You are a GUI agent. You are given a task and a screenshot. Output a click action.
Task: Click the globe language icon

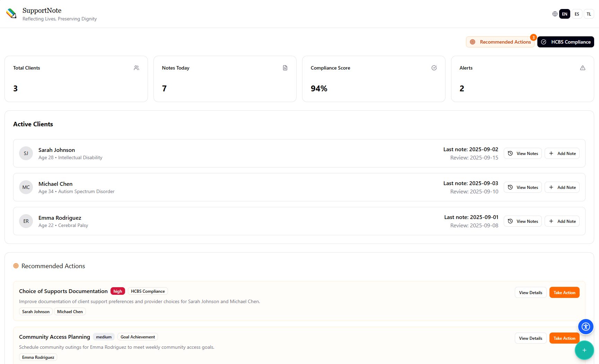(x=555, y=14)
